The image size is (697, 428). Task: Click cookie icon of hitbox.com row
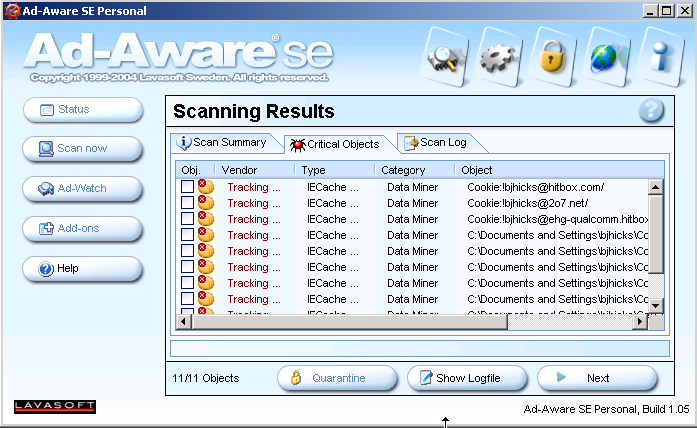205,187
